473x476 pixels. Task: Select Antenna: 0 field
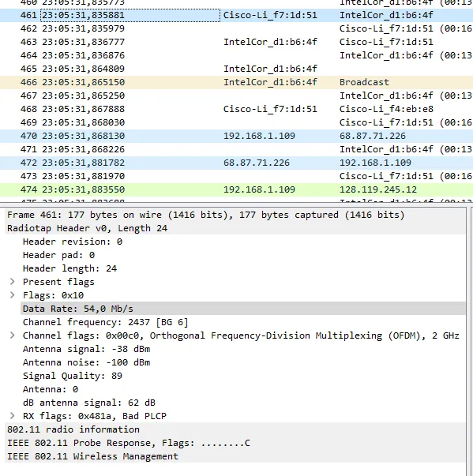[243, 389]
